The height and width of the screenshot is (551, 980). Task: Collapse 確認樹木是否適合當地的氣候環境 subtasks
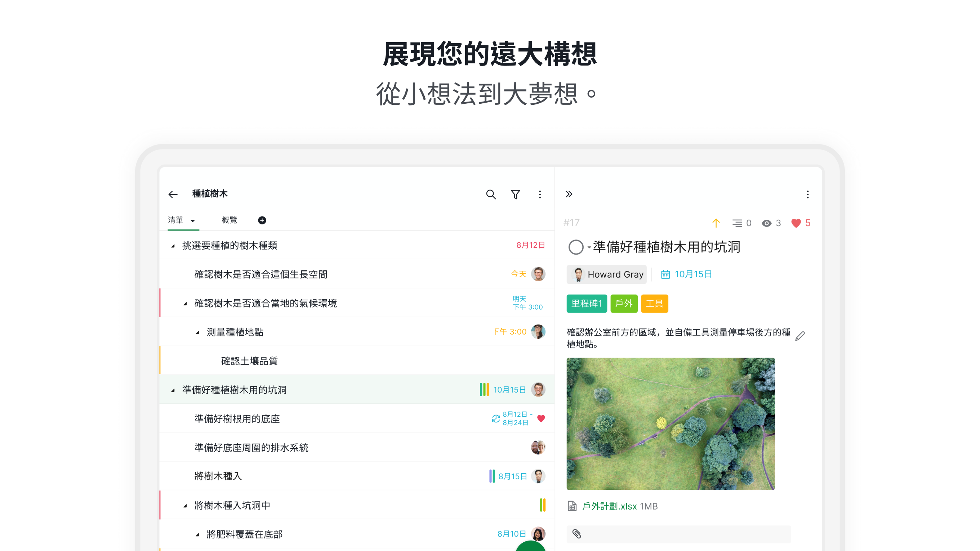185,304
